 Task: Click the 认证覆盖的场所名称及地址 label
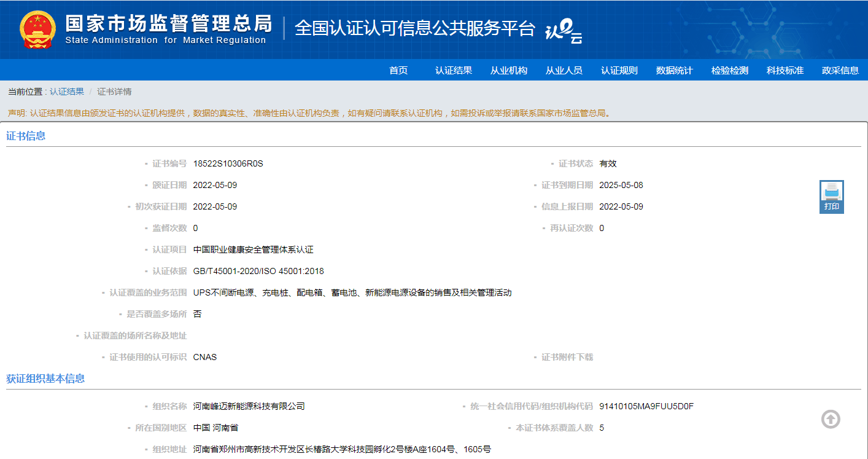coord(135,335)
